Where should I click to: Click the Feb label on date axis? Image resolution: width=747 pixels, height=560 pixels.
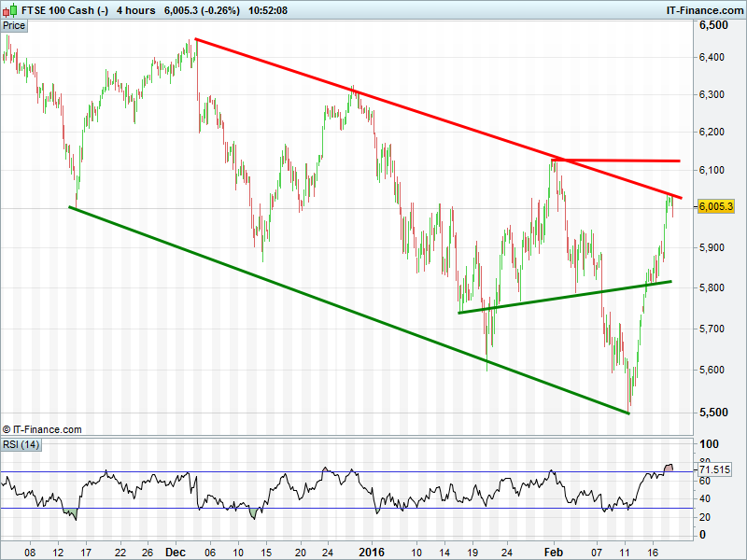coord(553,551)
